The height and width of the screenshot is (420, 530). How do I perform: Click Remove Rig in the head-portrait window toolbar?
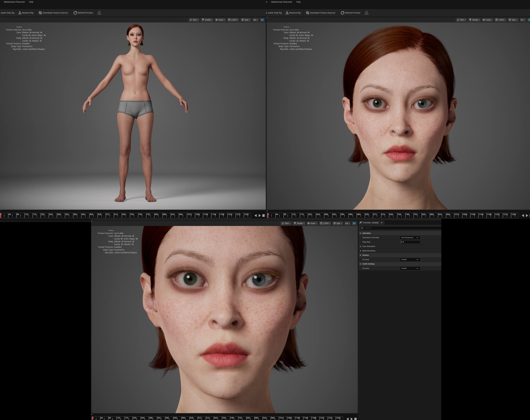click(x=293, y=13)
